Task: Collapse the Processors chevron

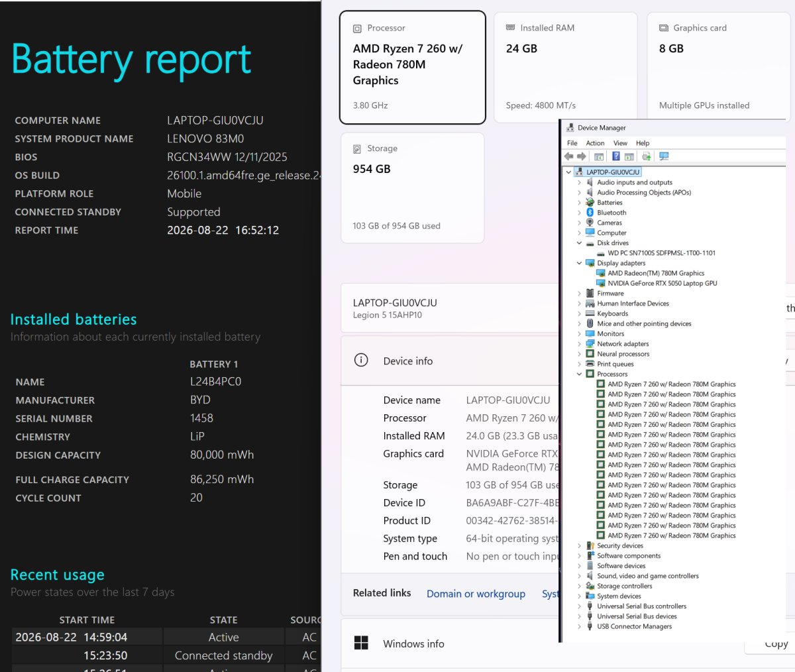Action: 579,374
